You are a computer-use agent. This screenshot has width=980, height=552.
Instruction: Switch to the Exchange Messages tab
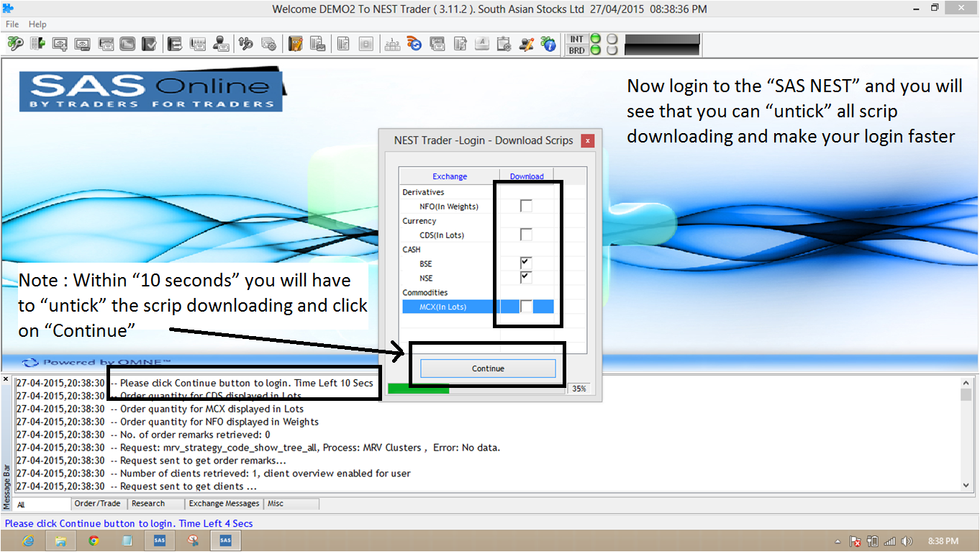pyautogui.click(x=224, y=504)
